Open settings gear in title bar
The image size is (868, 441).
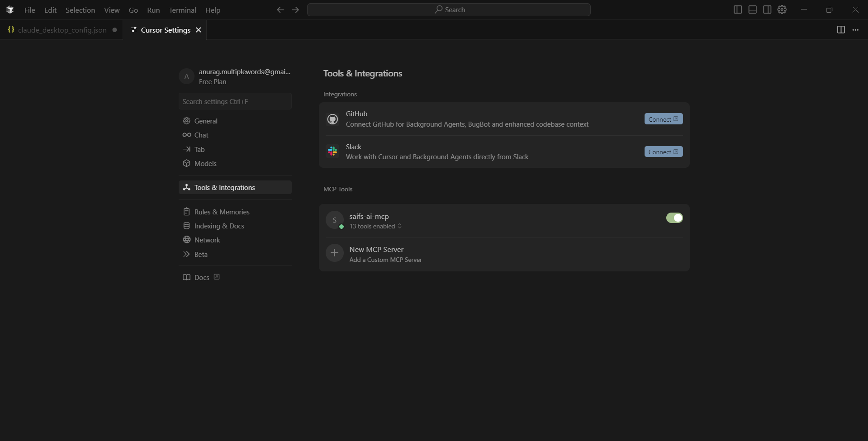pos(782,9)
